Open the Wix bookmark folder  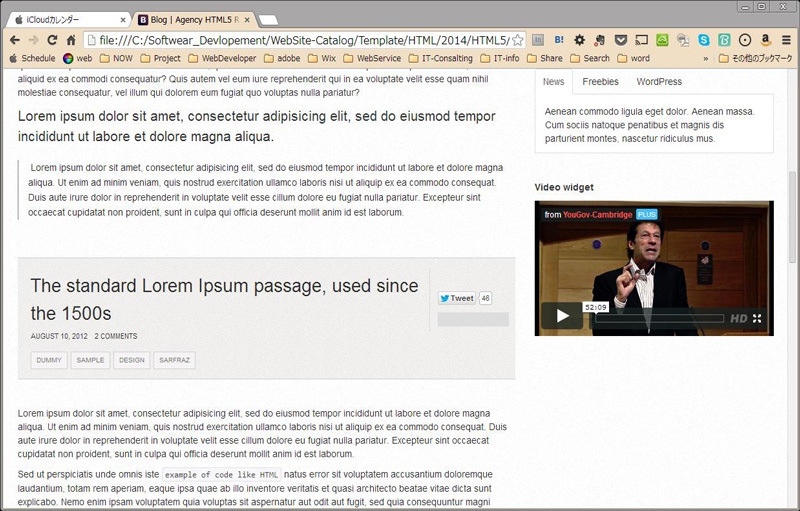(321, 58)
